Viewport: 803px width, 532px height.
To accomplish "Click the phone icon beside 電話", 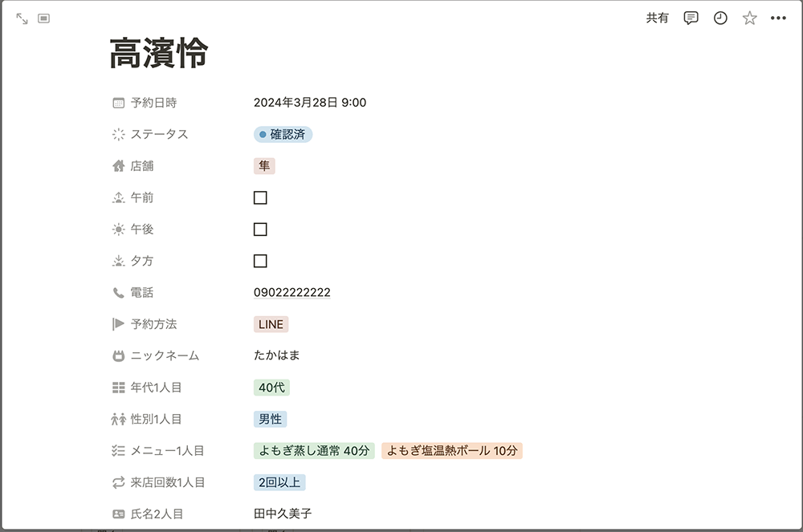I will point(119,293).
